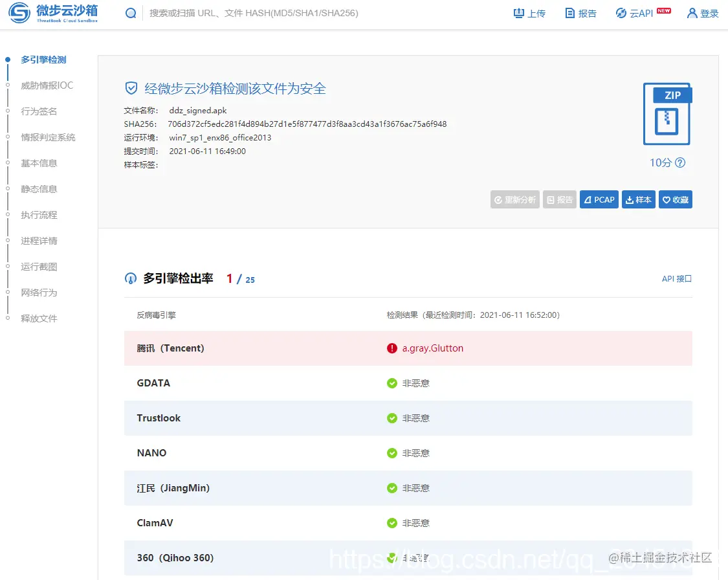728x580 pixels.
Task: Open 释放文件 section
Action: pyautogui.click(x=39, y=318)
